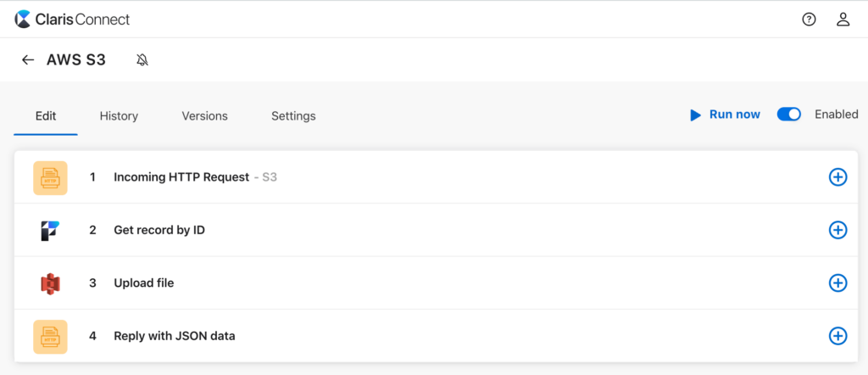868x375 pixels.
Task: Add a step after Upload file
Action: click(x=837, y=283)
